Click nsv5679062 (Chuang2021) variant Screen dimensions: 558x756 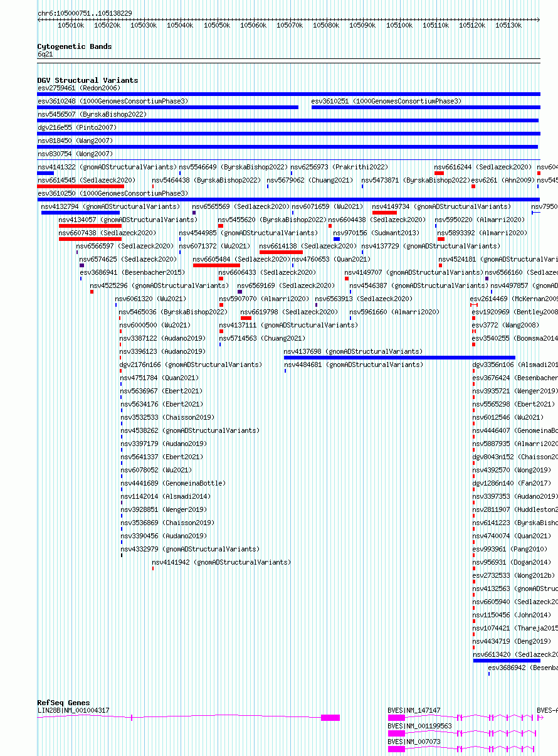click(311, 180)
